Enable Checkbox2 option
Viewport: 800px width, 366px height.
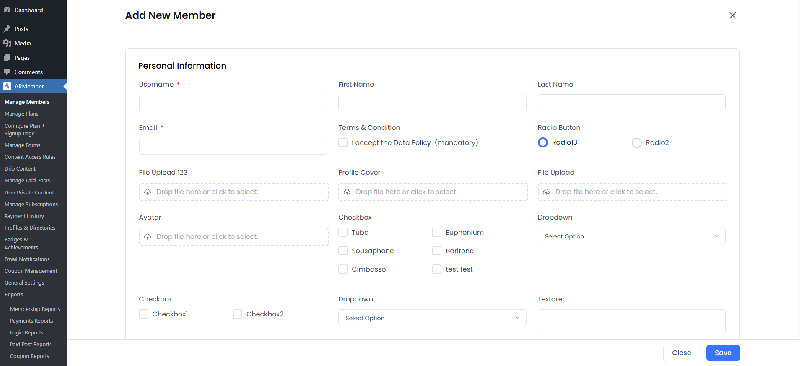click(237, 314)
